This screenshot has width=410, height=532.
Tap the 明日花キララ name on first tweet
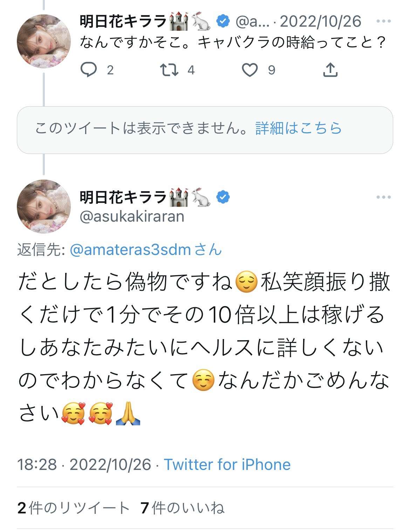click(x=123, y=21)
